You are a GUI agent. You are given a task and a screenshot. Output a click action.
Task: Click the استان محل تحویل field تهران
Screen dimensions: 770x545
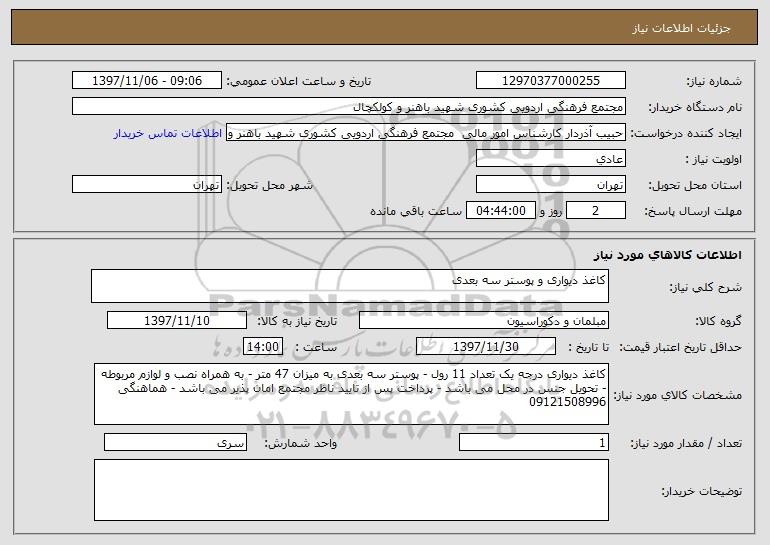[550, 185]
